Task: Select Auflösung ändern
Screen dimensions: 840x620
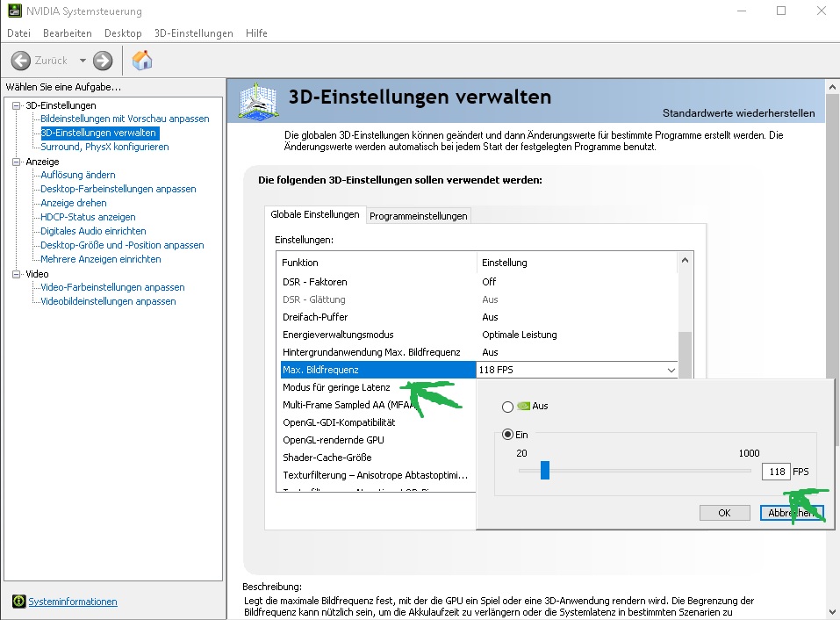Action: point(77,175)
